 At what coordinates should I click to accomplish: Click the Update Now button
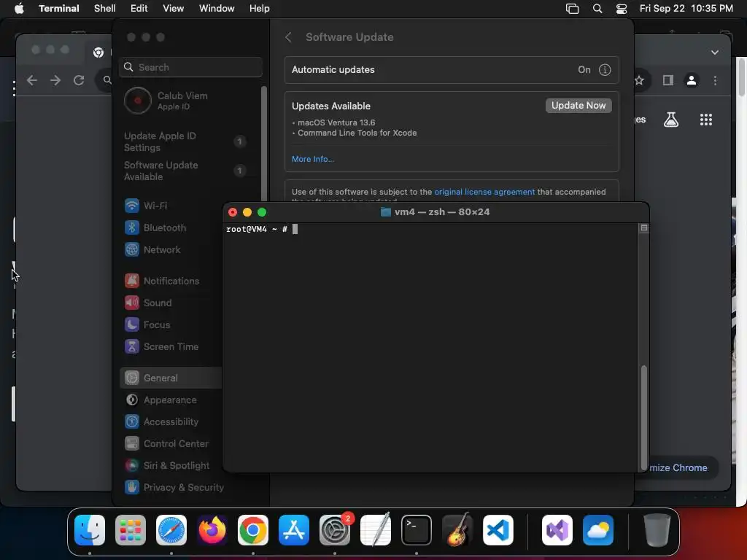click(x=578, y=105)
